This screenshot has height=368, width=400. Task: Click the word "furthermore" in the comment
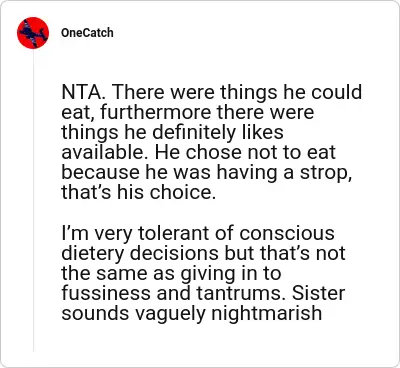[156, 112]
